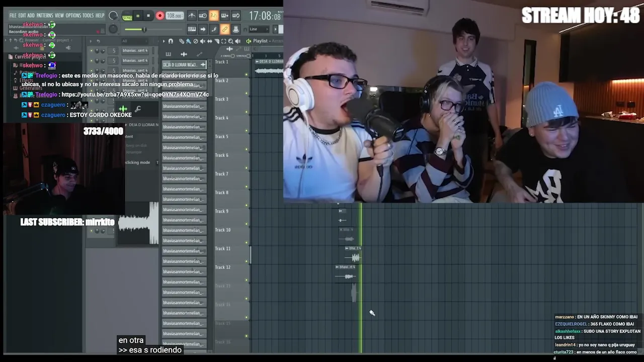Screen dimensions: 644x362
Task: Click the Track 1 label
Action: click(x=221, y=62)
